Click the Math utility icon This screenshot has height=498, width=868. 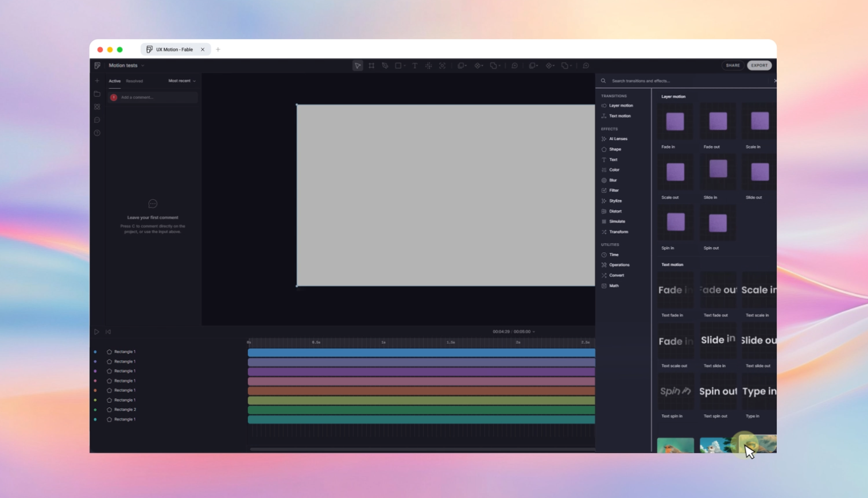click(604, 285)
